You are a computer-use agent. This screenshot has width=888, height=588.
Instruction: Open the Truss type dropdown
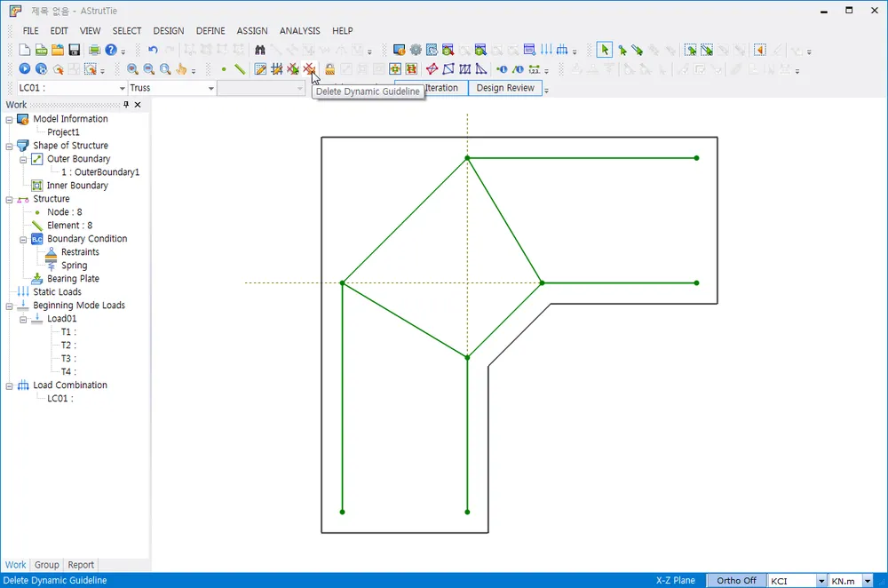click(210, 88)
